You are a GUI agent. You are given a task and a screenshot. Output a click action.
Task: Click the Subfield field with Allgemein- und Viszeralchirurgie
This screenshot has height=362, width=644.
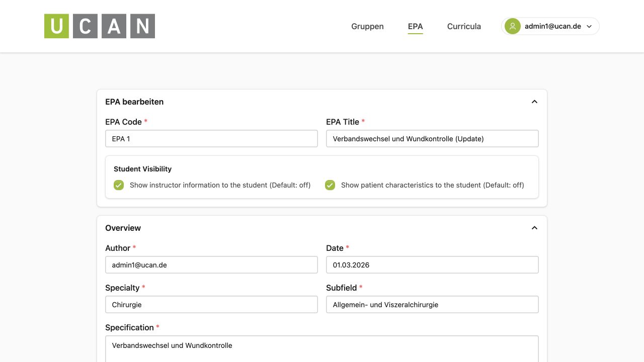[432, 305]
